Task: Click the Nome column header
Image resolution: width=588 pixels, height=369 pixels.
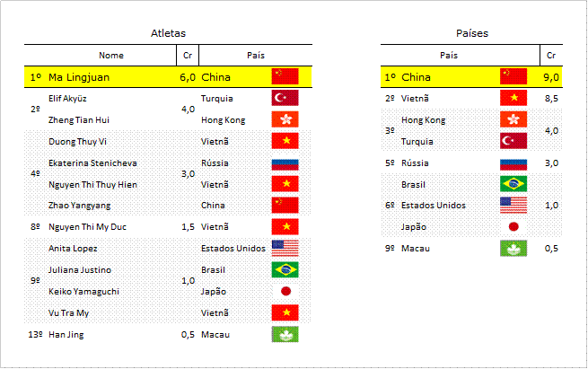Action: 111,56
